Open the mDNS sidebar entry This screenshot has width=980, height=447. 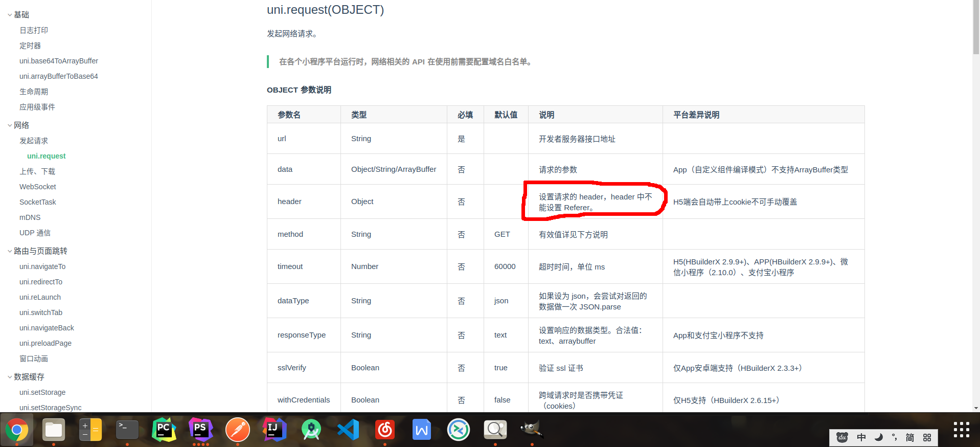pos(30,217)
